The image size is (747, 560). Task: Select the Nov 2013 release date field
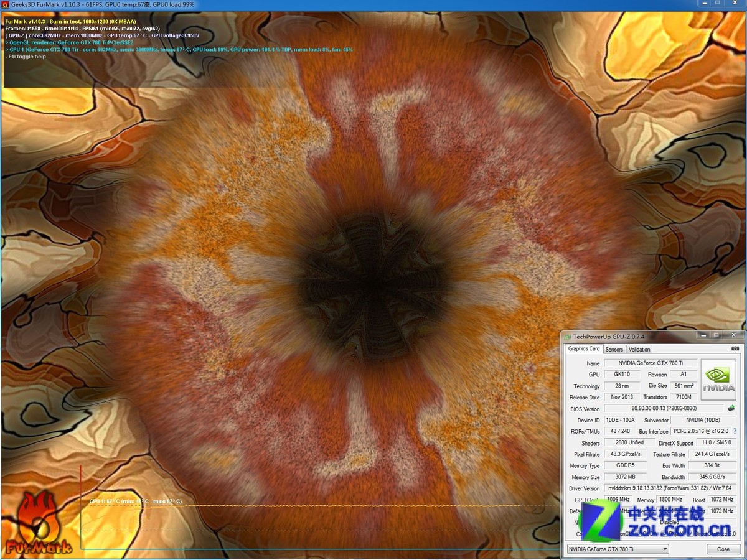click(621, 397)
